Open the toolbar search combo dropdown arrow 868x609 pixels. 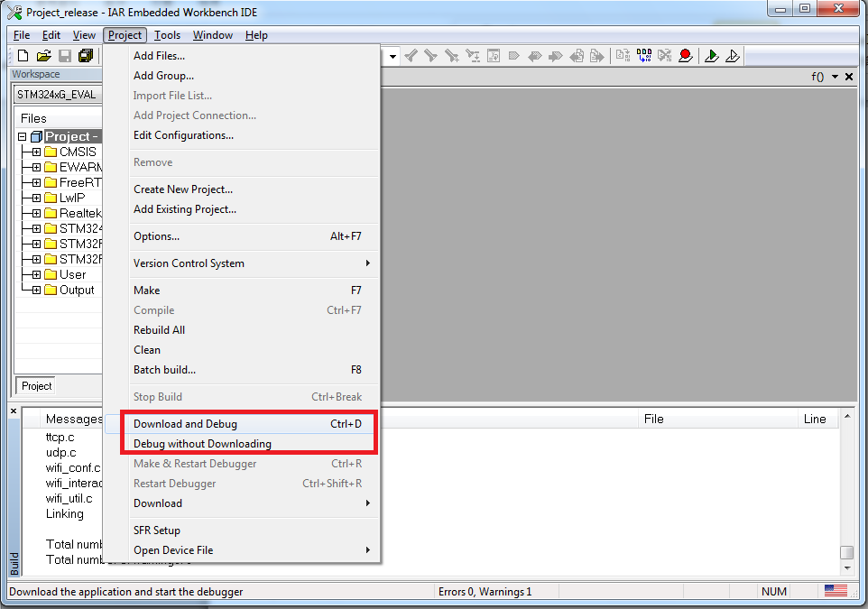(x=392, y=56)
